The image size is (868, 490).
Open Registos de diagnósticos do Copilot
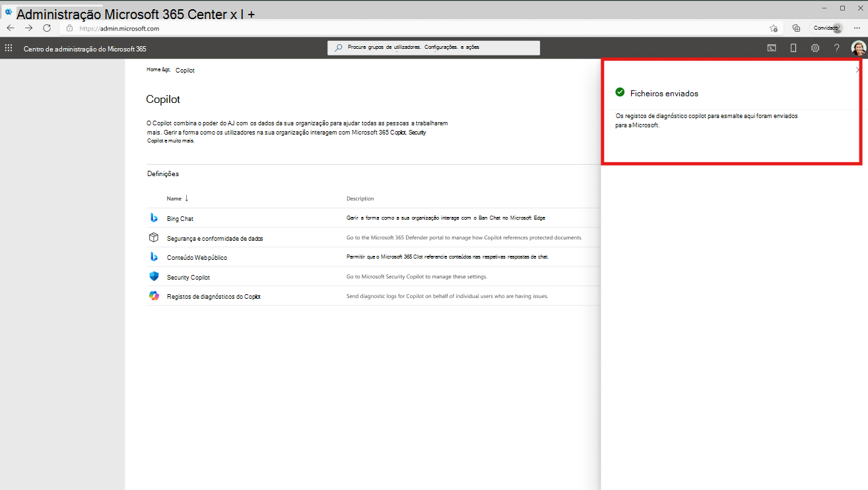click(x=214, y=297)
